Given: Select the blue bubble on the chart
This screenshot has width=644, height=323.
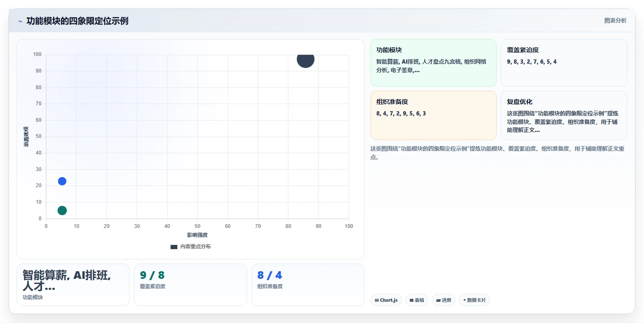Looking at the screenshot, I should point(62,181).
